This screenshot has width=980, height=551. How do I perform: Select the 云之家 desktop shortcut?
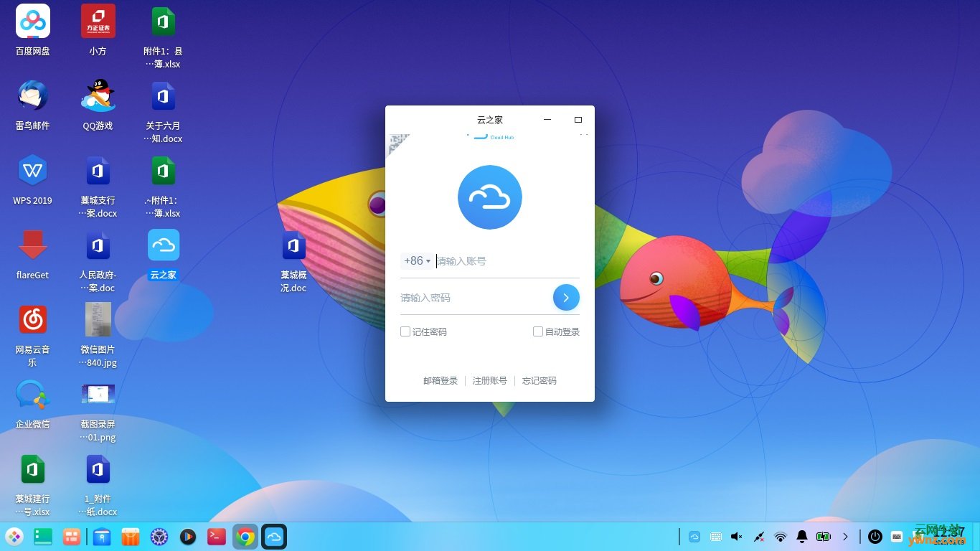click(164, 254)
